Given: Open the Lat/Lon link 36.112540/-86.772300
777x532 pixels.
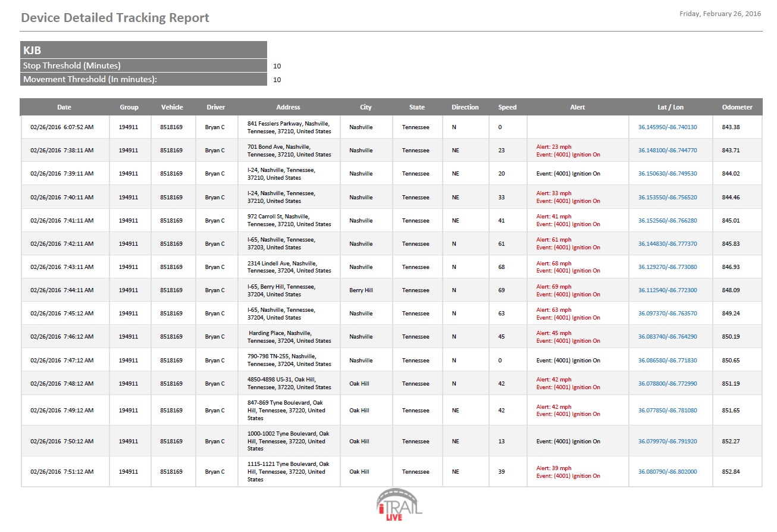Looking at the screenshot, I should coord(670,290).
